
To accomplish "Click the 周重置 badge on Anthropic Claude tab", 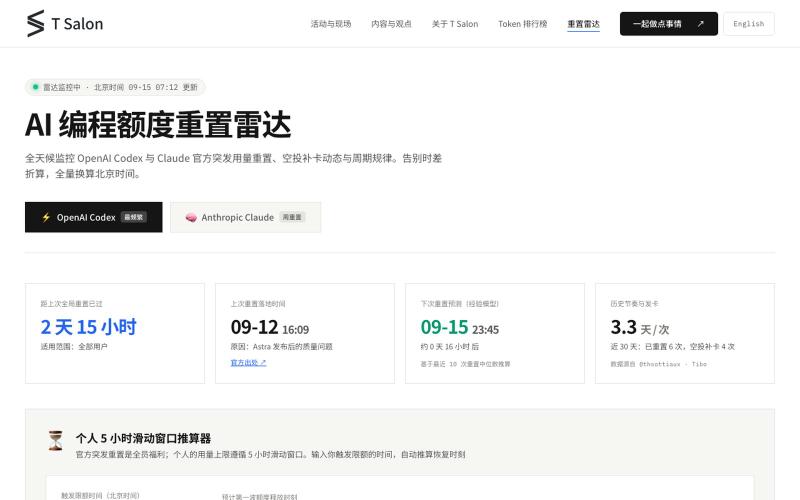I will pyautogui.click(x=292, y=217).
